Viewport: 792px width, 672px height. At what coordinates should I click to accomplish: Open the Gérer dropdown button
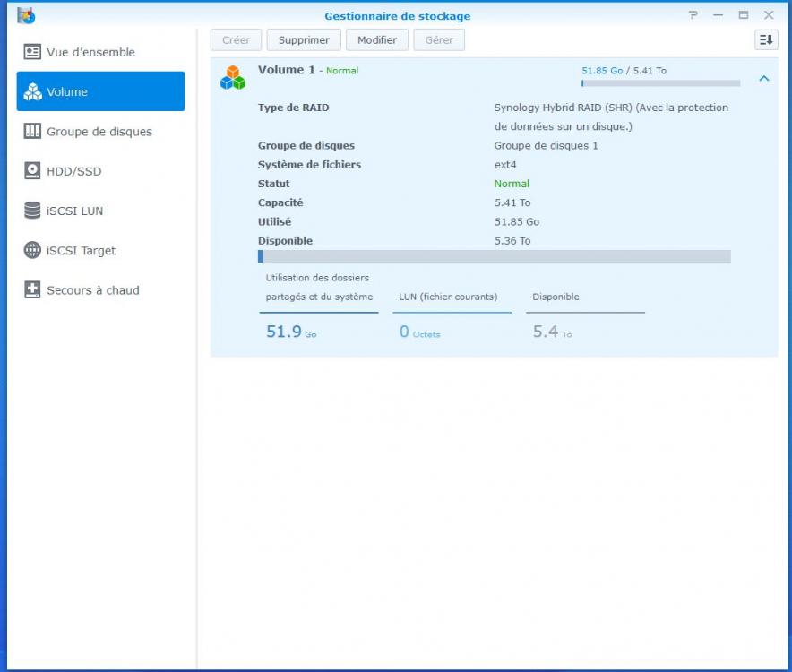[x=439, y=40]
